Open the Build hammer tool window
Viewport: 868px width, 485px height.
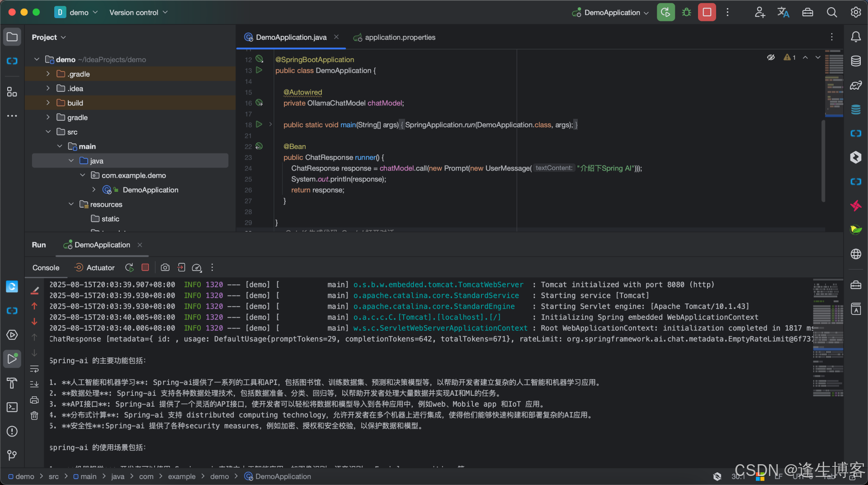[x=12, y=383]
